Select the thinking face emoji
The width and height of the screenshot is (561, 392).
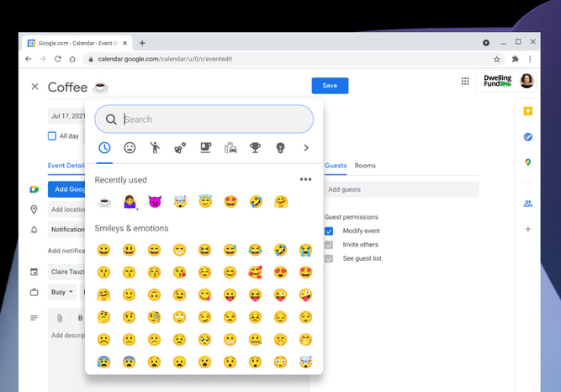tap(103, 317)
